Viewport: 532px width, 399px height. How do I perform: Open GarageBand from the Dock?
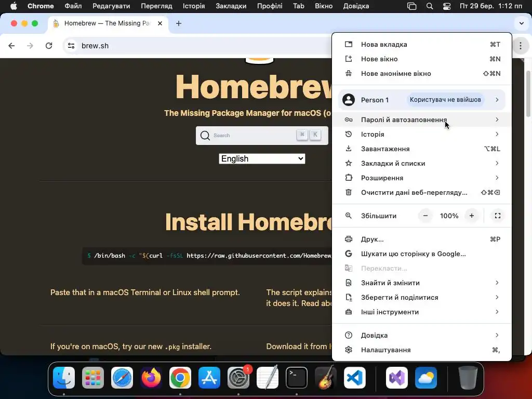click(326, 378)
